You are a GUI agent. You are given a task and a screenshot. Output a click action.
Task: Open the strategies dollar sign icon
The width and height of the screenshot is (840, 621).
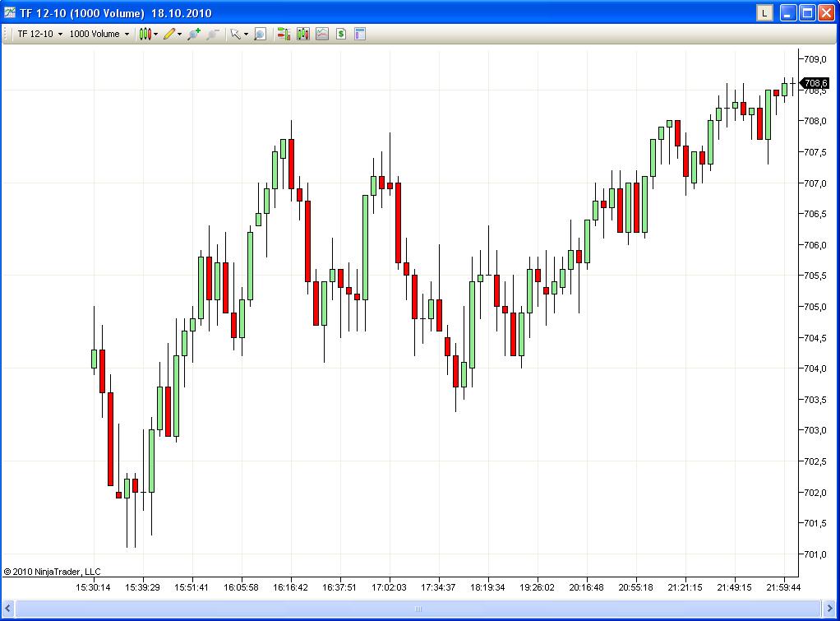[341, 35]
